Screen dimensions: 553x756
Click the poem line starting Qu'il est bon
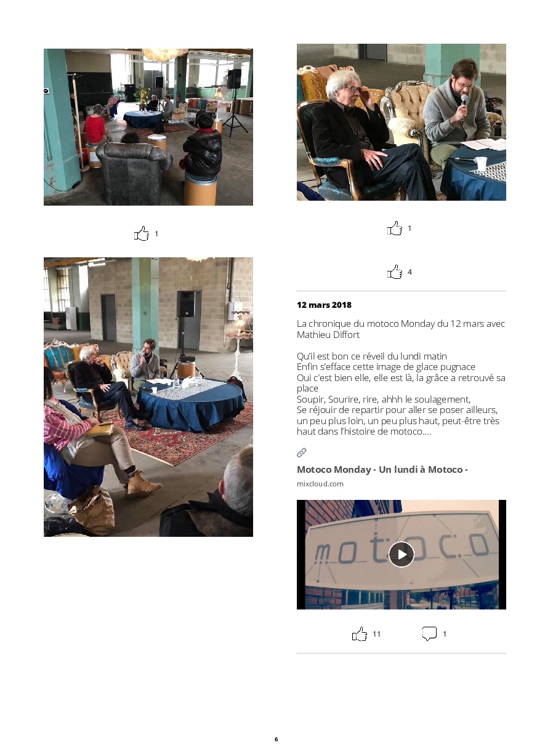372,356
